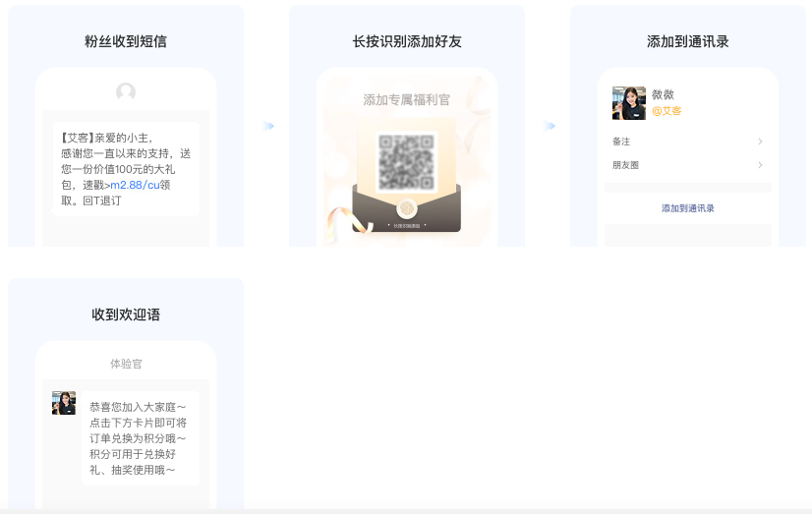
Task: Click the 粉丝收到短信 step heading
Action: point(126,41)
